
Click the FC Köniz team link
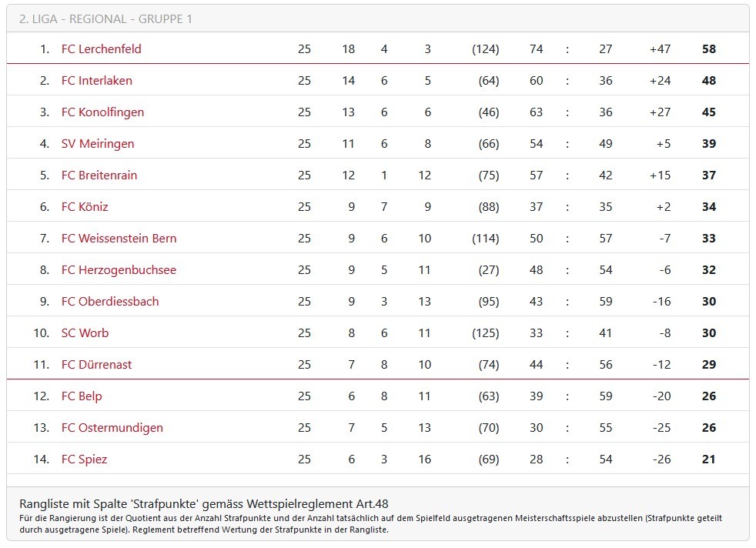pyautogui.click(x=85, y=206)
